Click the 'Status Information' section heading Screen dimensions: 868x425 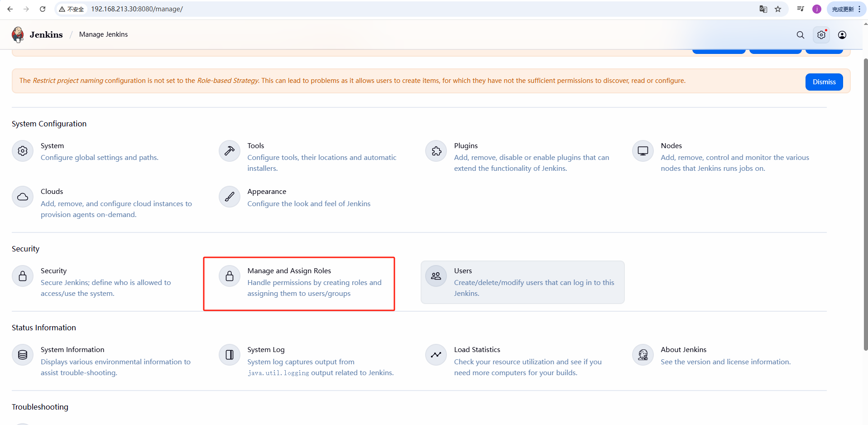[x=44, y=328]
